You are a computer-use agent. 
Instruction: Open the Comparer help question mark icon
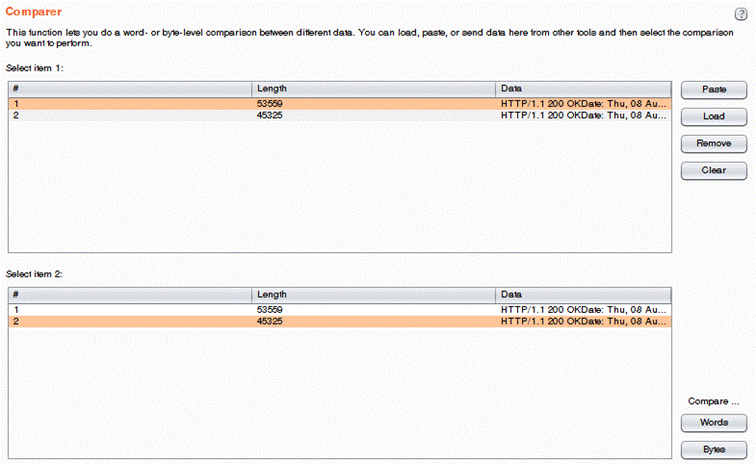[740, 12]
